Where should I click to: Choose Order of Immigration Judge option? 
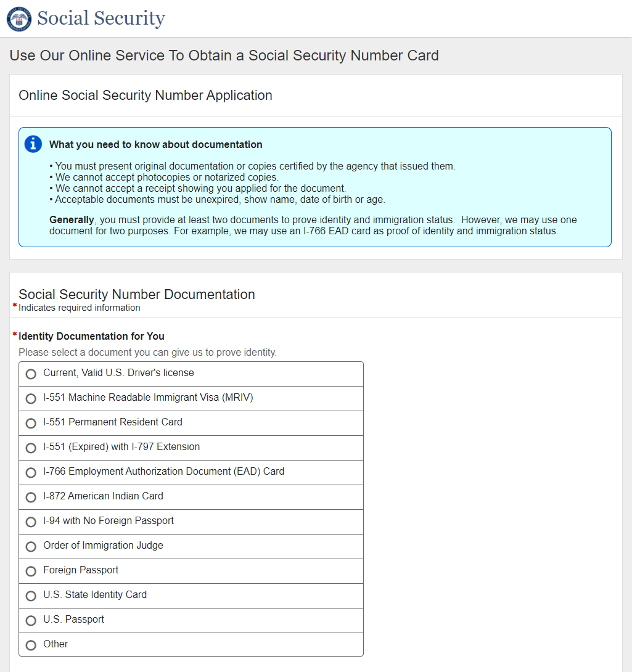[31, 547]
